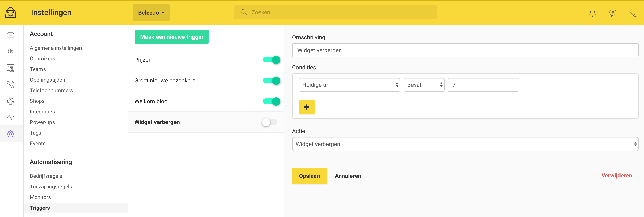Screen dimensions: 644x217
Task: Open the Bevat operator dropdown
Action: pyautogui.click(x=424, y=85)
